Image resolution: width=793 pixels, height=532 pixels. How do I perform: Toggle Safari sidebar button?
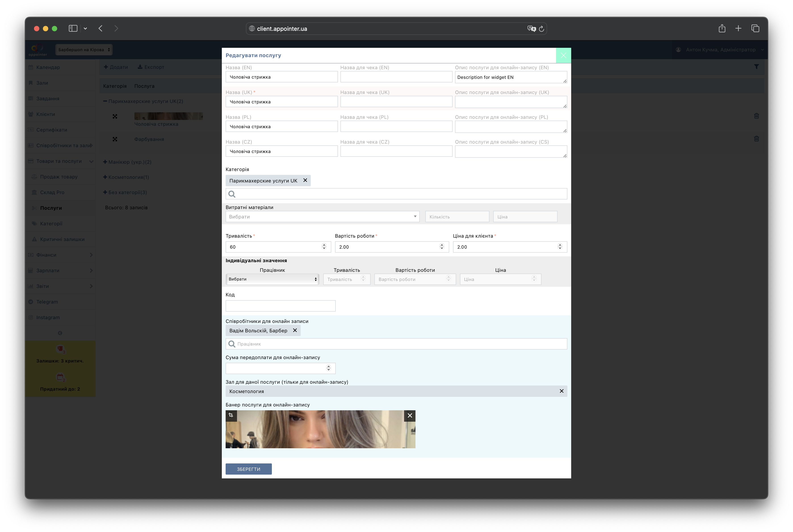pyautogui.click(x=73, y=29)
